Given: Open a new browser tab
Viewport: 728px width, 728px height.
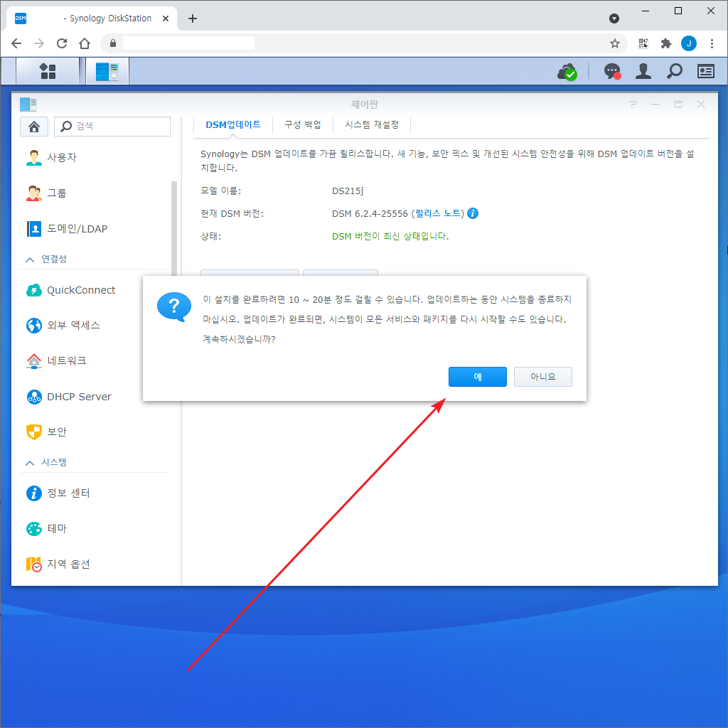Looking at the screenshot, I should click(x=193, y=18).
